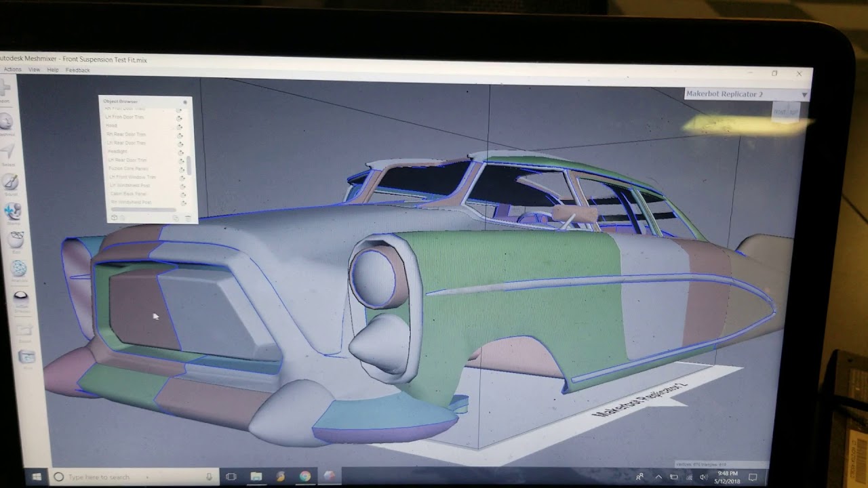Open the View menu
Image resolution: width=868 pixels, height=488 pixels.
[34, 70]
